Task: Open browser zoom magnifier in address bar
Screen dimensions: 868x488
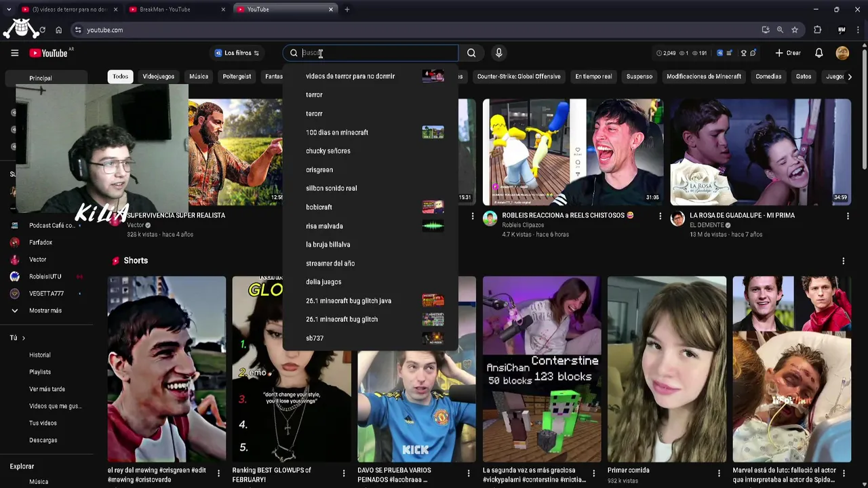Action: 780,30
